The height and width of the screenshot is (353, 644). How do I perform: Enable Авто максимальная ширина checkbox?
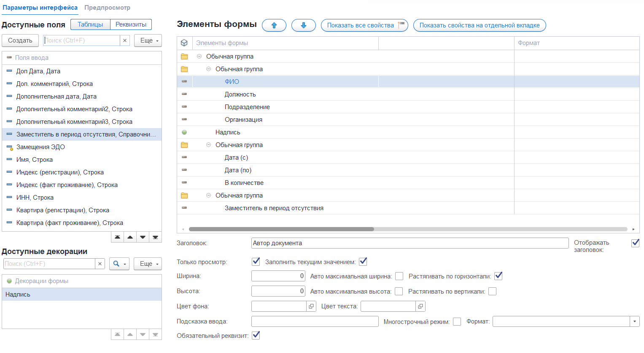399,276
